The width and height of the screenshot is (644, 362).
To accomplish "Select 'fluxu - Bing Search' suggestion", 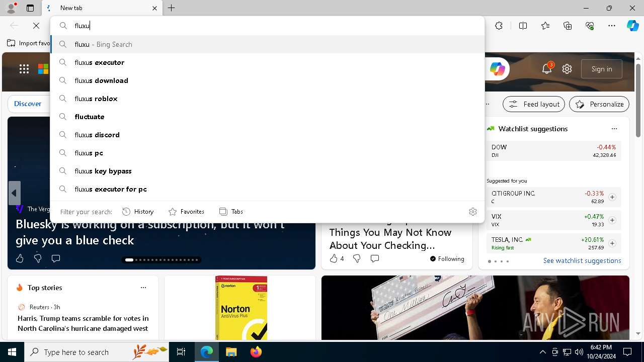I will pos(267,44).
